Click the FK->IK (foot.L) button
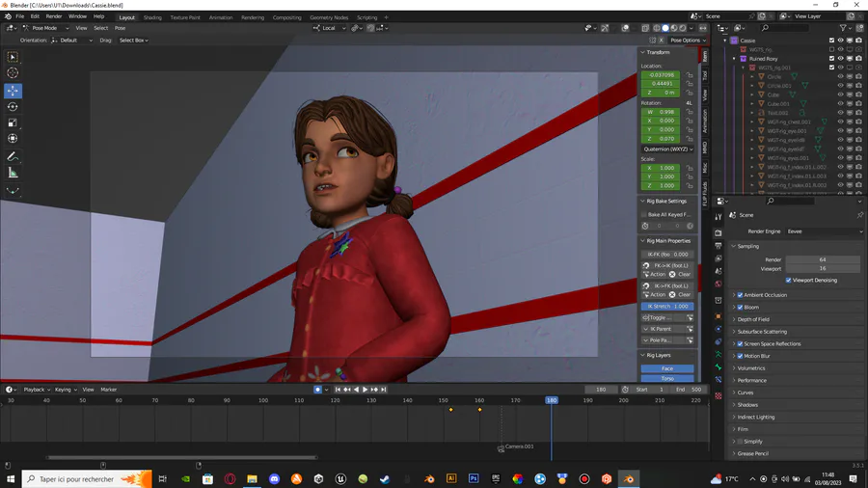 coord(667,265)
